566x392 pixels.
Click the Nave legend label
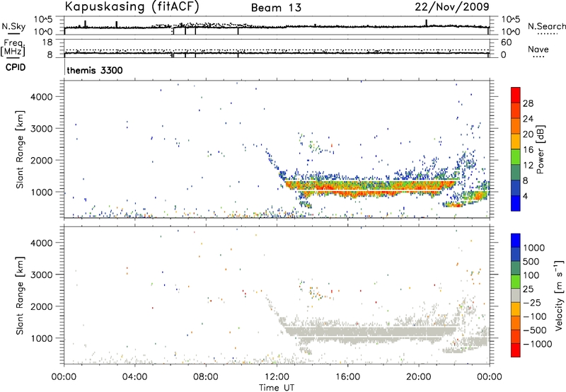538,50
